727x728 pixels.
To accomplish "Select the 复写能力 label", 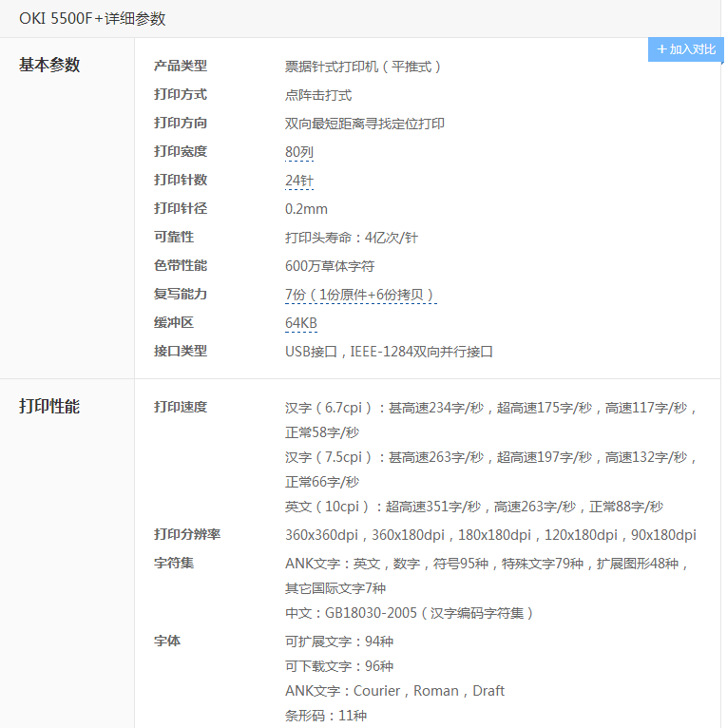I will point(181,294).
